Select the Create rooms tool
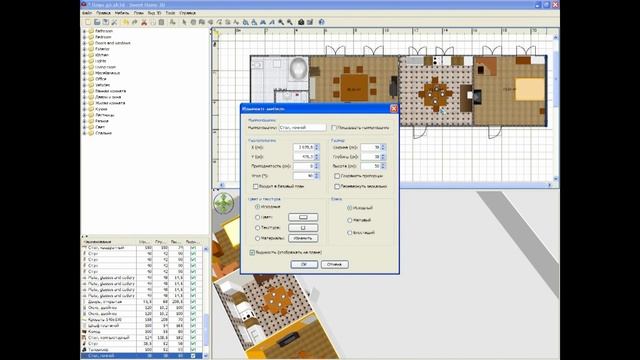The width and height of the screenshot is (640, 360). (210, 22)
